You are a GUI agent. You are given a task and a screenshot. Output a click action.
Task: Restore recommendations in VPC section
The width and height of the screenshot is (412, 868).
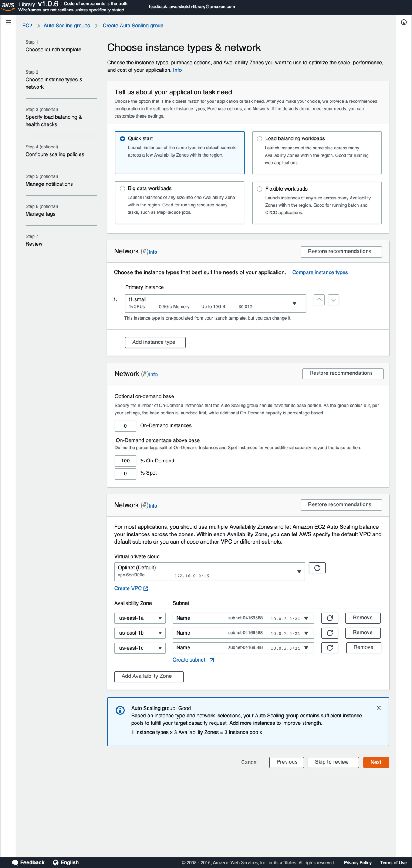(x=341, y=505)
